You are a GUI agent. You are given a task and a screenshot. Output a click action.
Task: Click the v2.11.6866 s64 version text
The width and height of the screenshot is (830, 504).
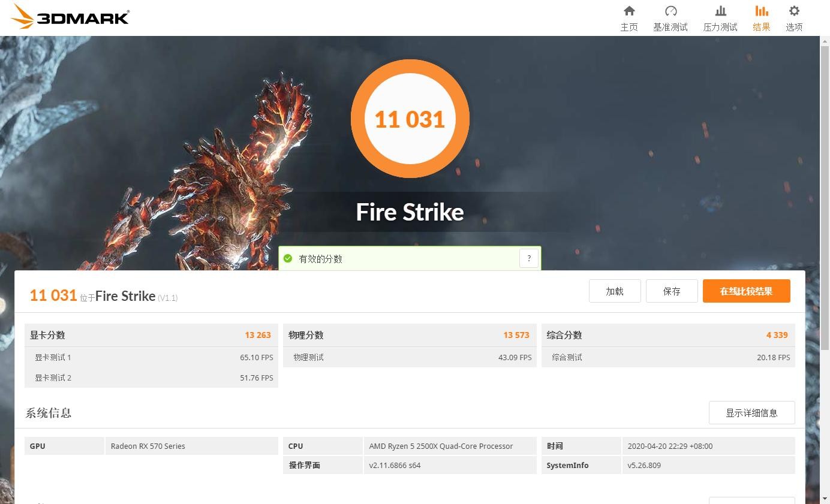tap(395, 465)
